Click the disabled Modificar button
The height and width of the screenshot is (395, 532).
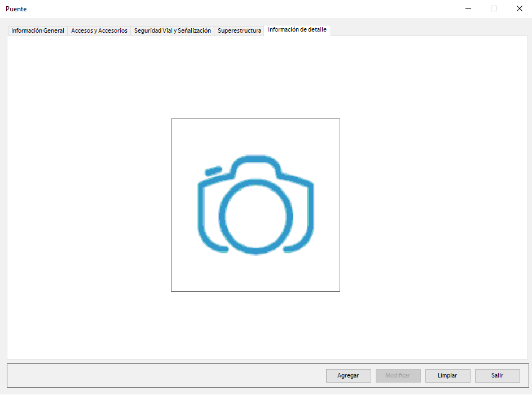(x=398, y=375)
